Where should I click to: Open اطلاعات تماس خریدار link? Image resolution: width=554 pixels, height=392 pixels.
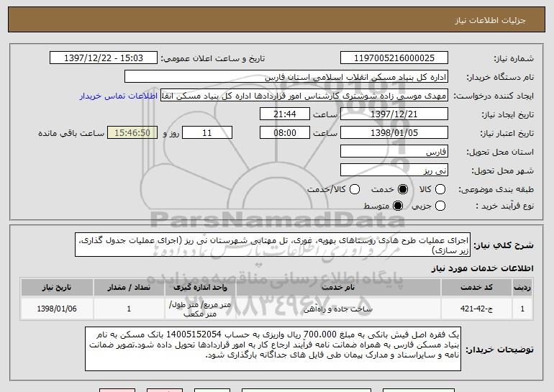click(x=119, y=96)
